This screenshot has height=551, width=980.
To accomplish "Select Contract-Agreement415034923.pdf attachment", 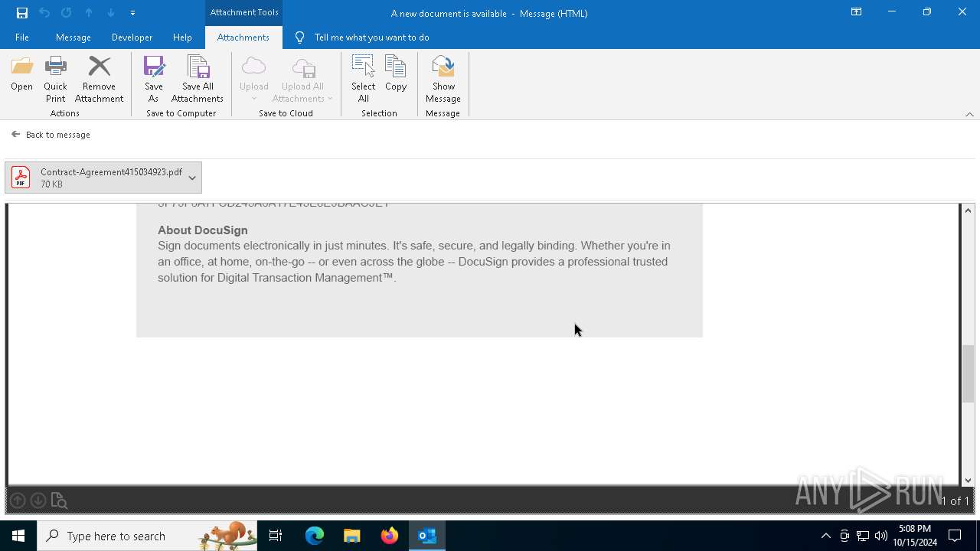I will (103, 178).
